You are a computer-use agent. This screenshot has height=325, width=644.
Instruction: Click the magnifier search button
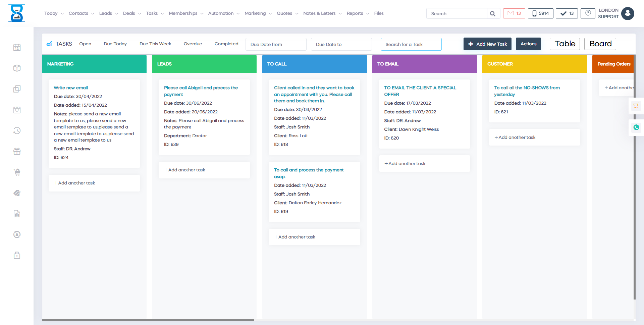(x=493, y=14)
